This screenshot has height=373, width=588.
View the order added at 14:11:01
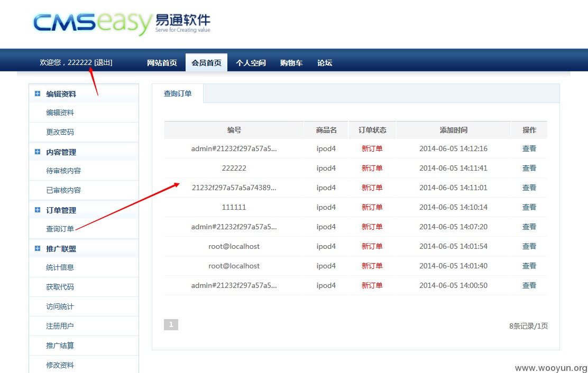point(529,187)
